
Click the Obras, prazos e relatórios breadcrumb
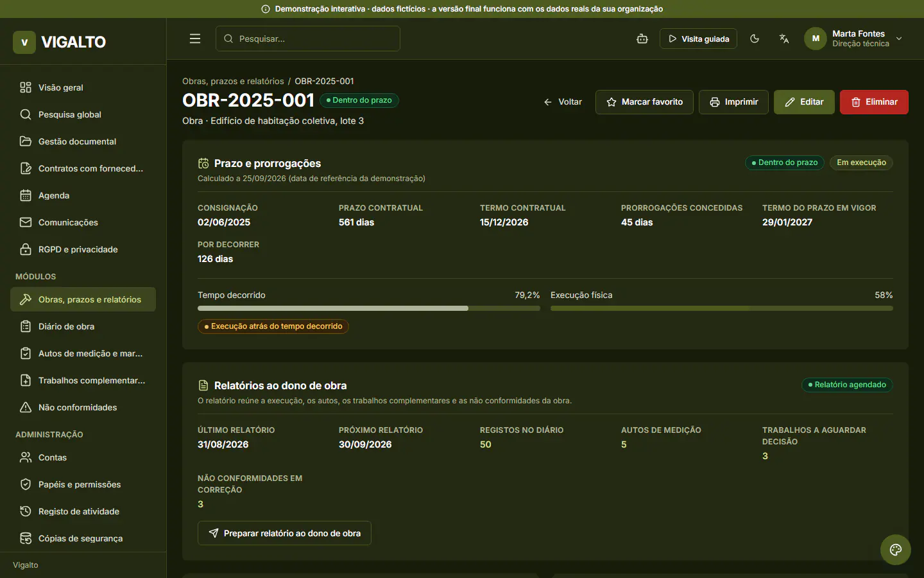233,81
